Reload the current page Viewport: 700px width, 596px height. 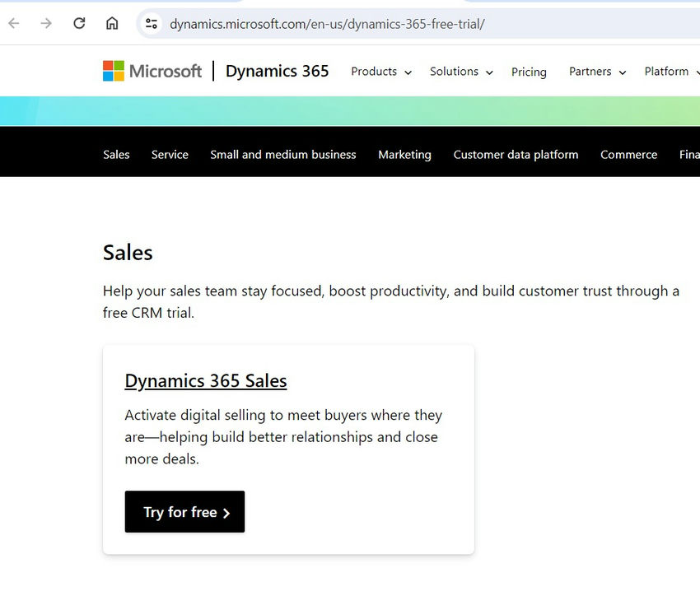(79, 23)
